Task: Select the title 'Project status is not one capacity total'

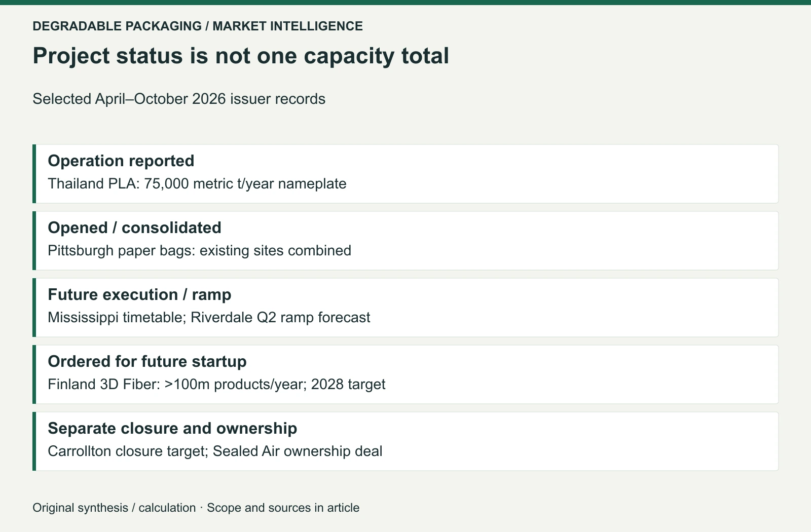Action: 241,56
